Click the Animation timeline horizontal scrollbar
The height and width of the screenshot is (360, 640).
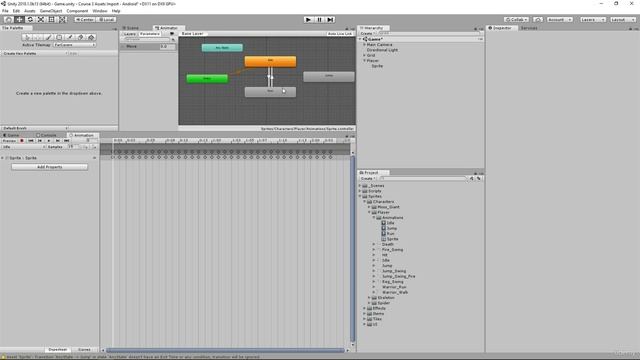[x=225, y=350]
